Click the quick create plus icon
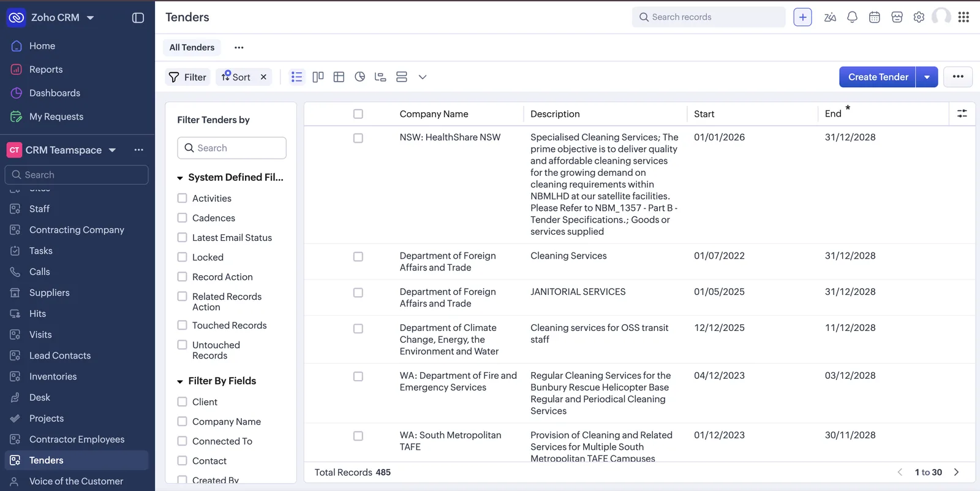This screenshot has height=491, width=980. [x=802, y=17]
